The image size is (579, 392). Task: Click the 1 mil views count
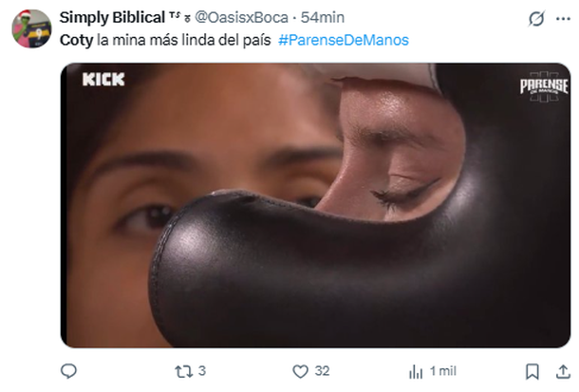click(443, 370)
